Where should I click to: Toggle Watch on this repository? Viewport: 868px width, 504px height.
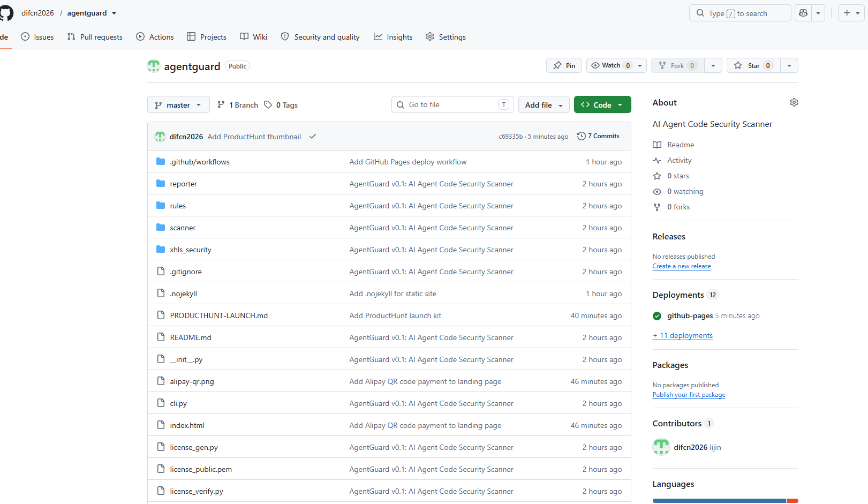(610, 65)
